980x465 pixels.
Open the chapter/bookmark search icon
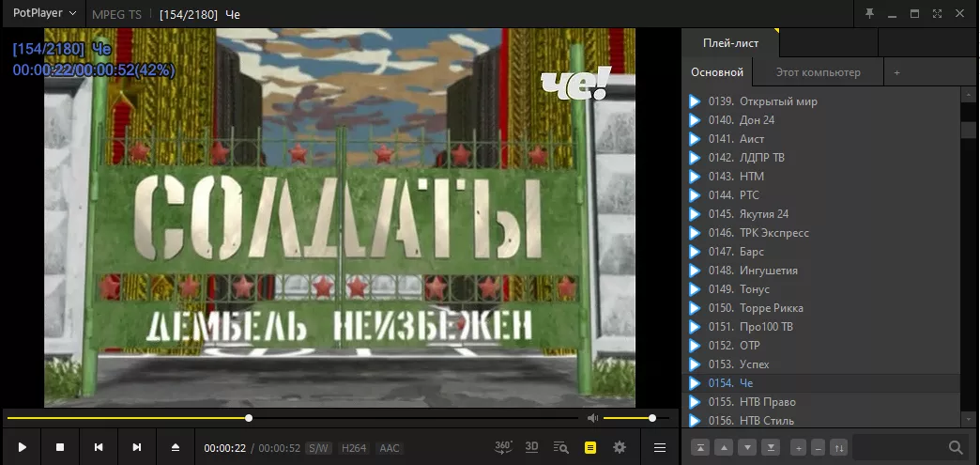(561, 447)
